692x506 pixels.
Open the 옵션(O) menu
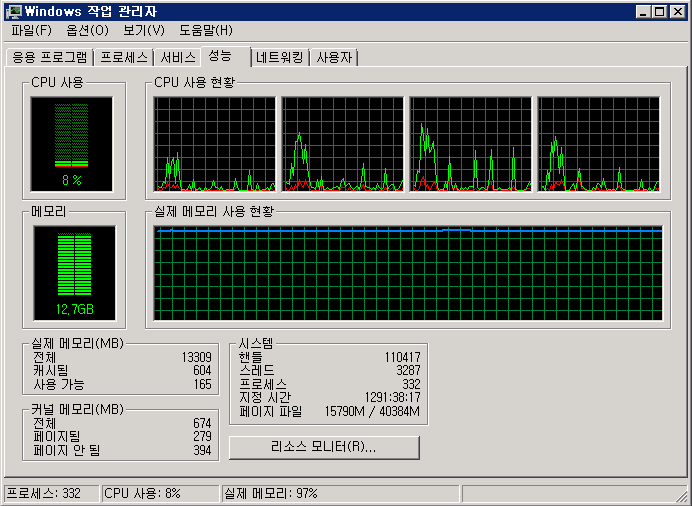pyautogui.click(x=87, y=30)
